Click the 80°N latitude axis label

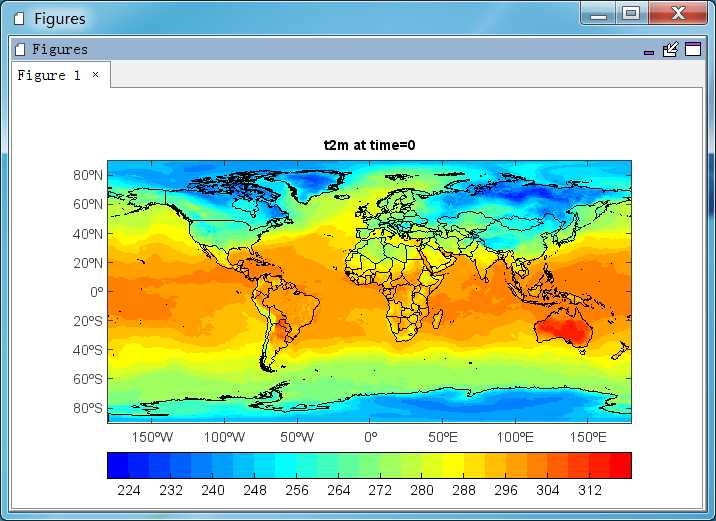[88, 175]
